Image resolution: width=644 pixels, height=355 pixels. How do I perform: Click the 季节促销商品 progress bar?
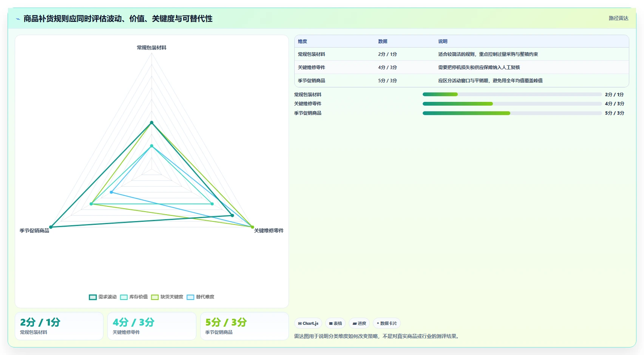(512, 113)
